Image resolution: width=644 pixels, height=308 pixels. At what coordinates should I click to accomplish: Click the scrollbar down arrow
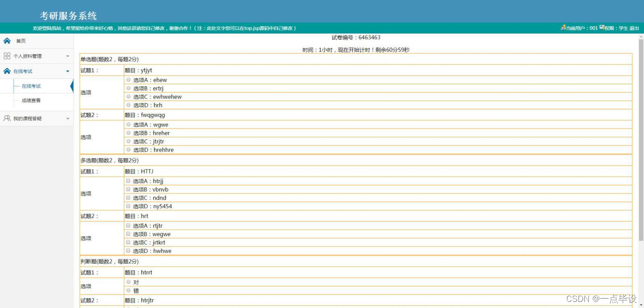click(x=641, y=305)
